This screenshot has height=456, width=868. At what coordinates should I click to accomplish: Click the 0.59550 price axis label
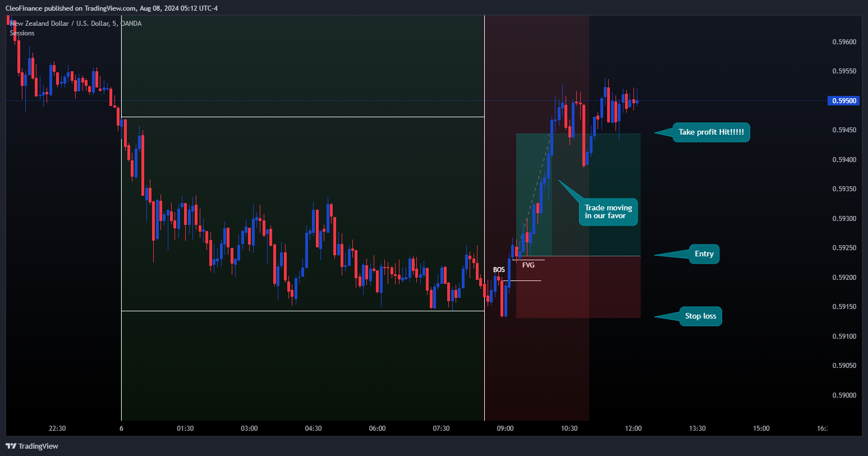tap(844, 71)
